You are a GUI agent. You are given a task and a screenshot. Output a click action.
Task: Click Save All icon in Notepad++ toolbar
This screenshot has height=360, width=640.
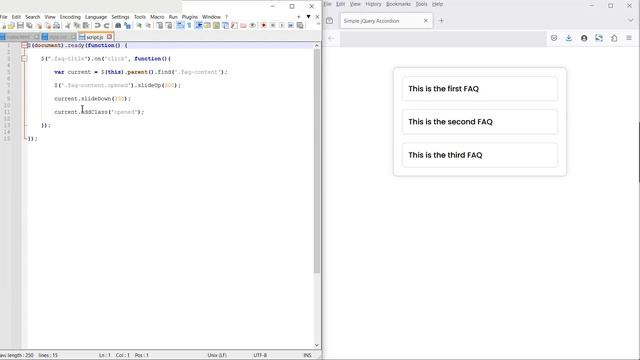[x=29, y=25]
